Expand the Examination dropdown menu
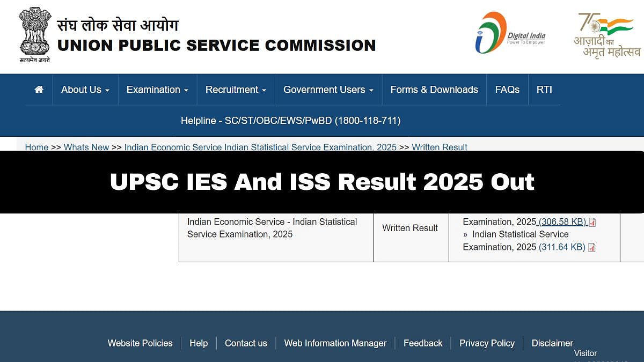Screen dimensions: 644x362 (x=157, y=90)
